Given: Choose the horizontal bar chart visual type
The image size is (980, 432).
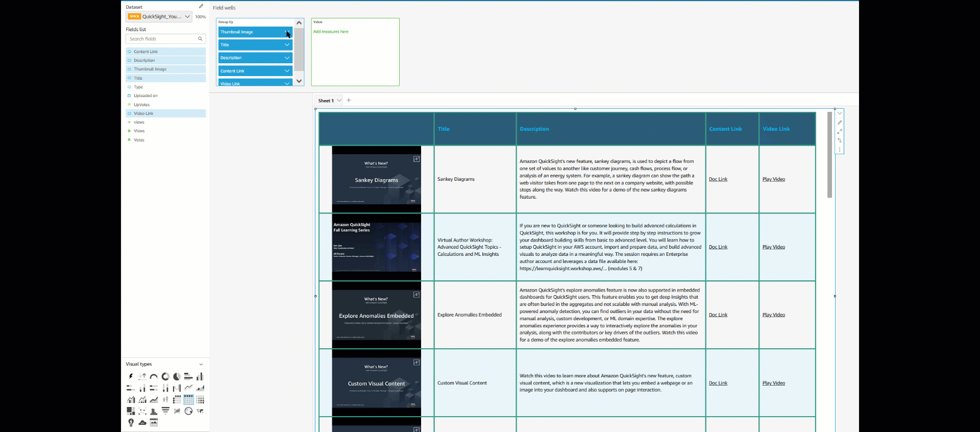Looking at the screenshot, I should 188,376.
